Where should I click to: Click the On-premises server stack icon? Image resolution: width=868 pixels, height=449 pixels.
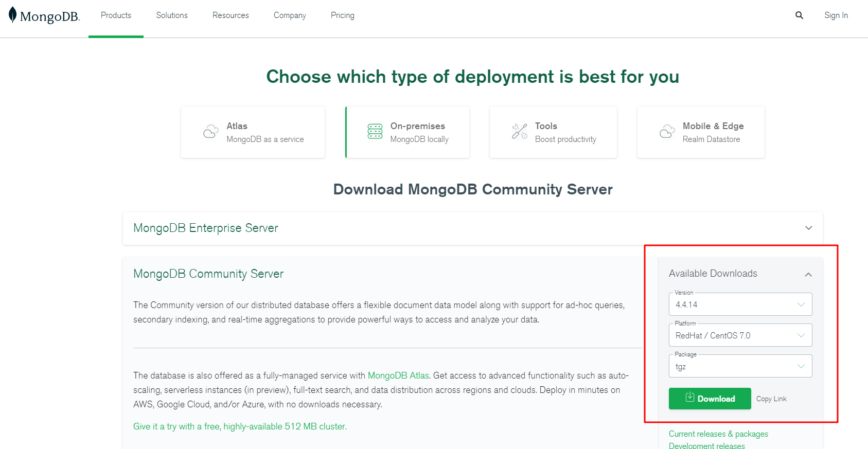coord(375,132)
